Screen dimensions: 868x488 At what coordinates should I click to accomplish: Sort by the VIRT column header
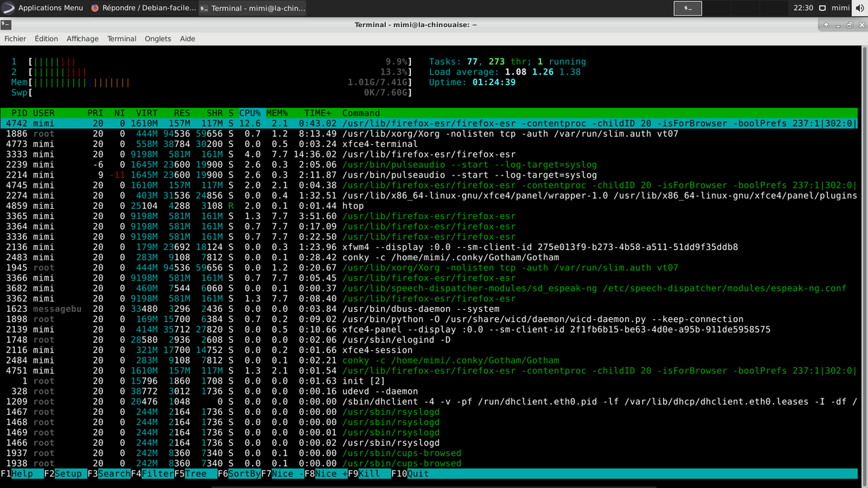(146, 113)
